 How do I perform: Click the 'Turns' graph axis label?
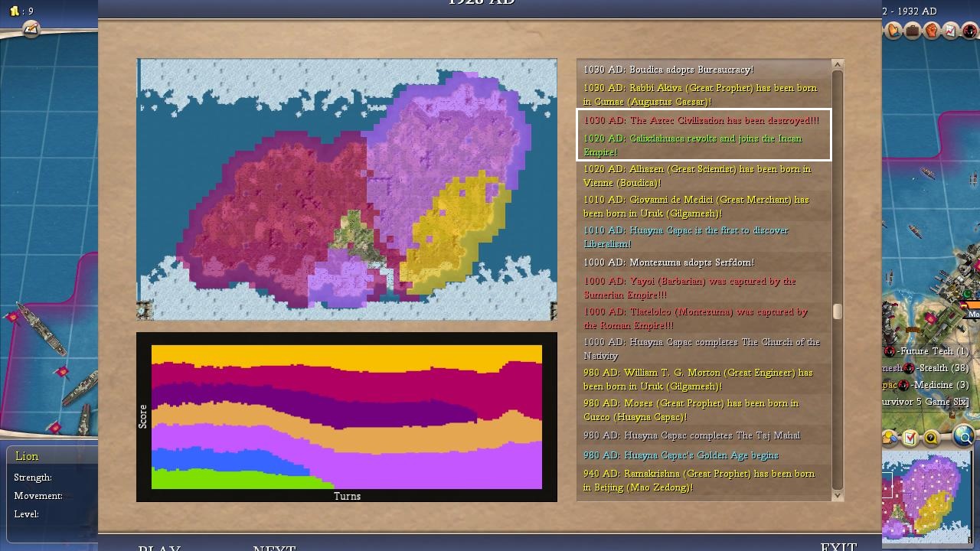pos(347,496)
